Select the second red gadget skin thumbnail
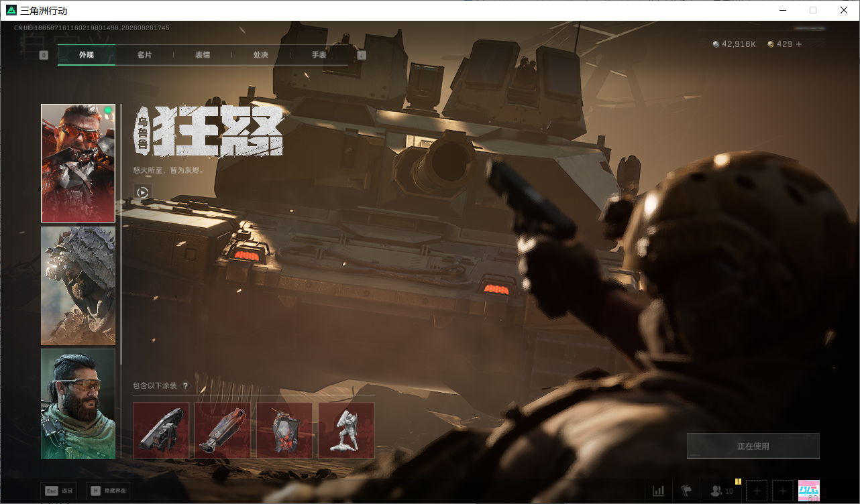860x504 pixels. click(223, 430)
